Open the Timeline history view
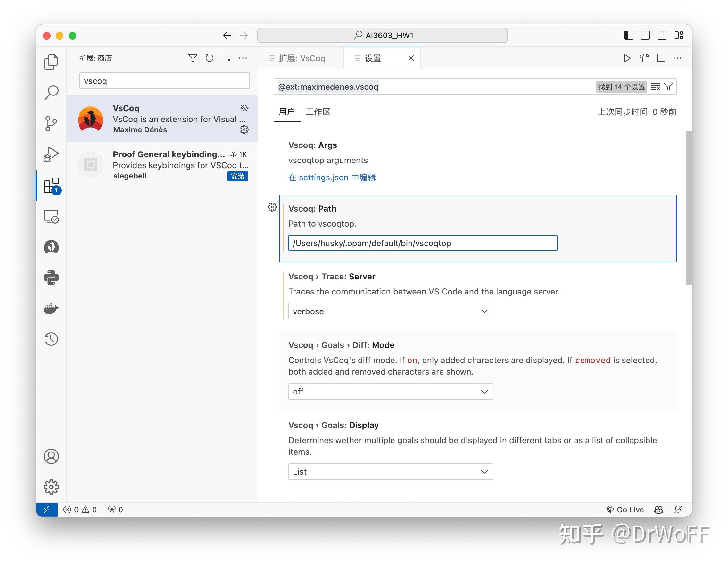The image size is (728, 564). point(51,339)
